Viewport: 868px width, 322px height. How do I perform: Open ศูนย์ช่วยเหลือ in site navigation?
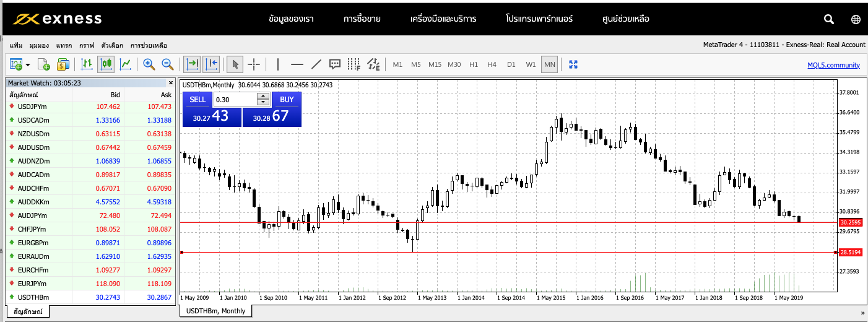point(626,19)
